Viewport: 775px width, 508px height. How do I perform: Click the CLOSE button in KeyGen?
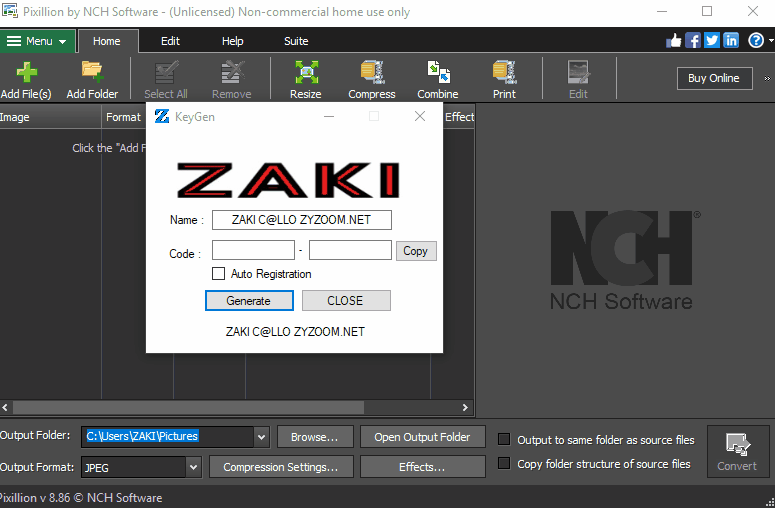[346, 300]
